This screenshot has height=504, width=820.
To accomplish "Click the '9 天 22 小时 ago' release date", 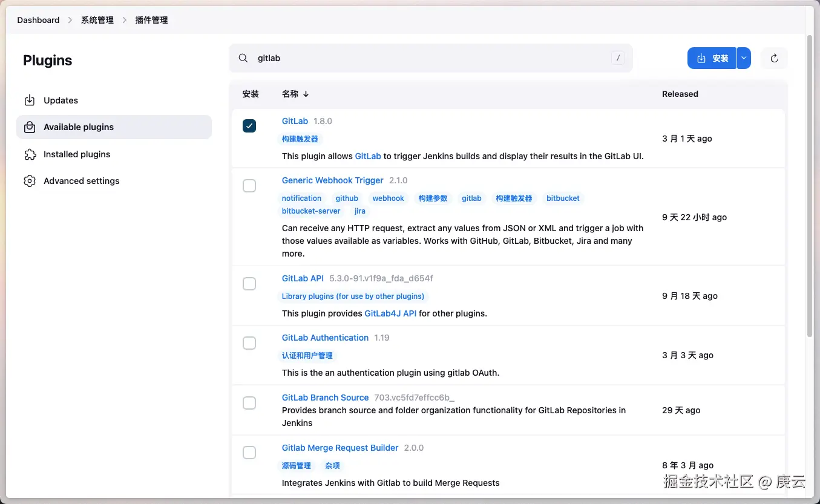I will click(694, 217).
